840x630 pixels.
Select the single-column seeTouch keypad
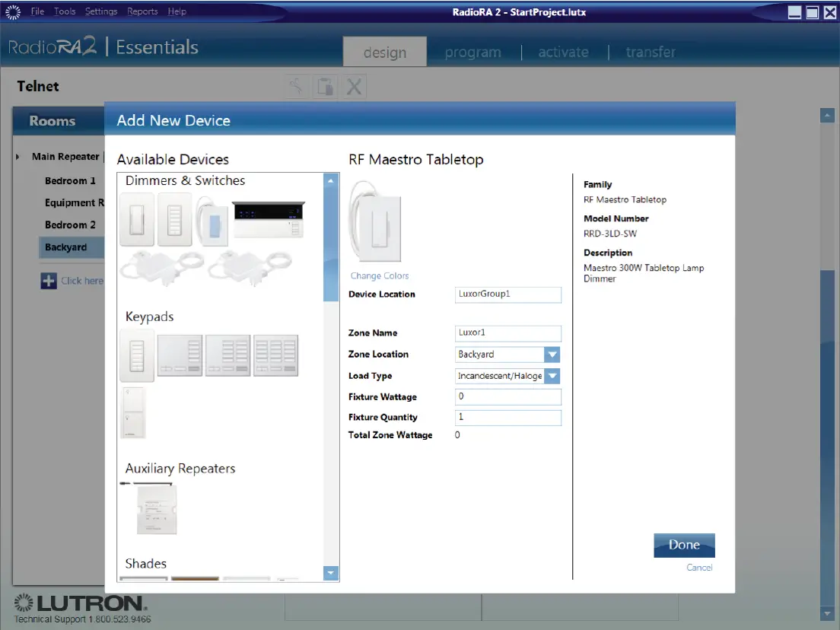(x=137, y=356)
